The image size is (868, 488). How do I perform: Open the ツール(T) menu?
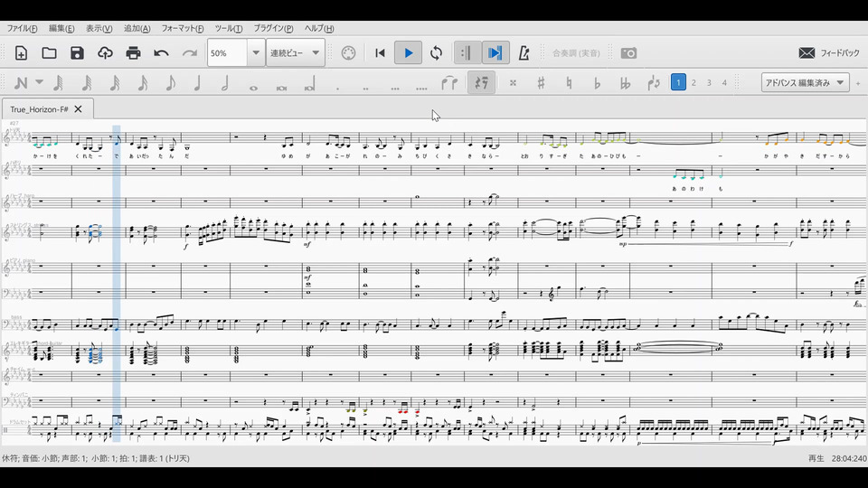[229, 28]
